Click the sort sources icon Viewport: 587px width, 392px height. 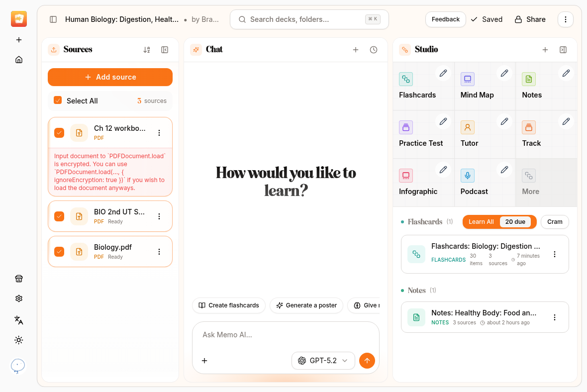tap(146, 50)
